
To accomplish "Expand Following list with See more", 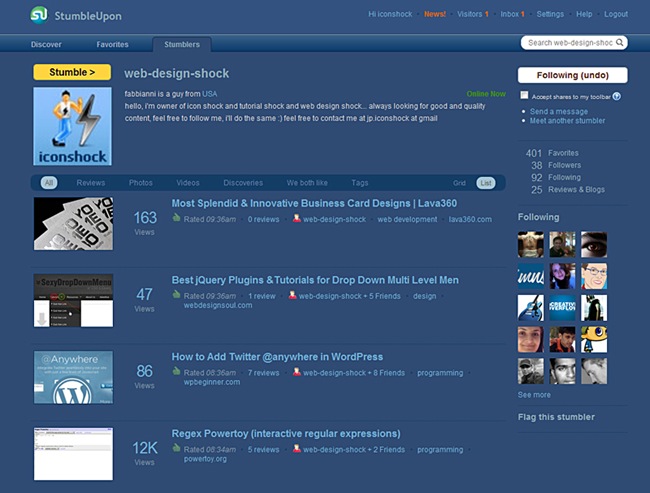I will click(534, 395).
